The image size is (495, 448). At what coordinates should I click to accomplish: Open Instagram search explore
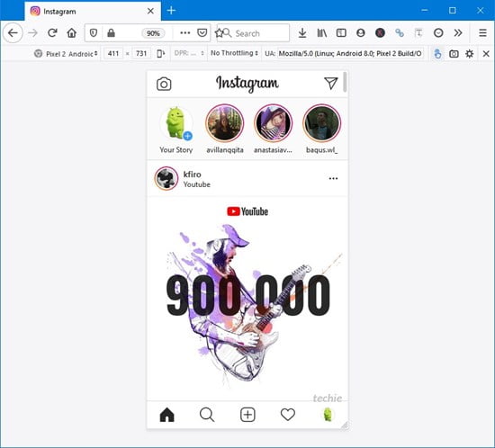207,415
